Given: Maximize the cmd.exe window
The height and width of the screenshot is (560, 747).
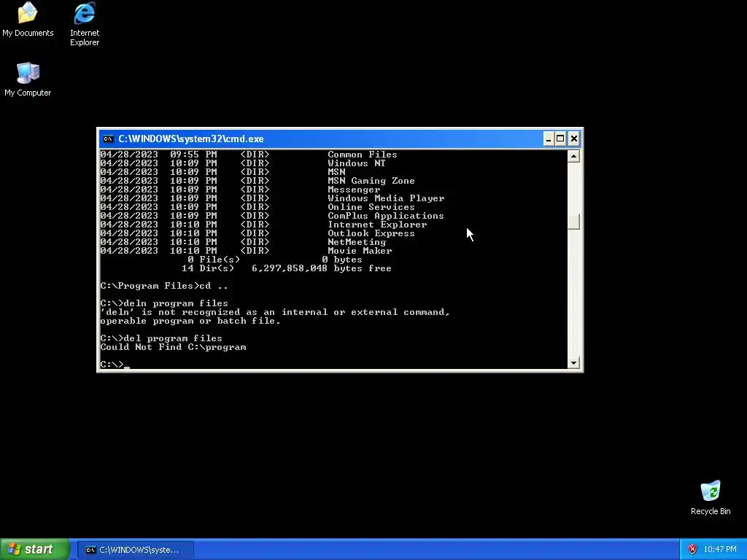Looking at the screenshot, I should pos(561,139).
